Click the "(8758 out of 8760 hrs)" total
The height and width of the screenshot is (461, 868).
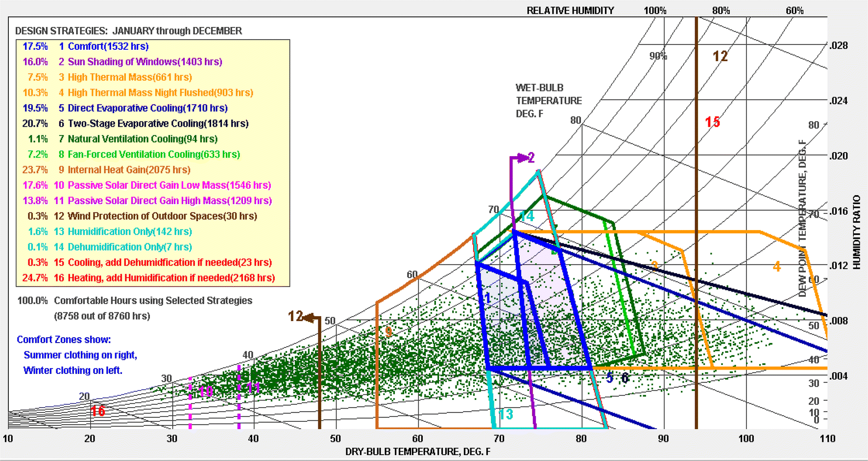click(x=102, y=316)
